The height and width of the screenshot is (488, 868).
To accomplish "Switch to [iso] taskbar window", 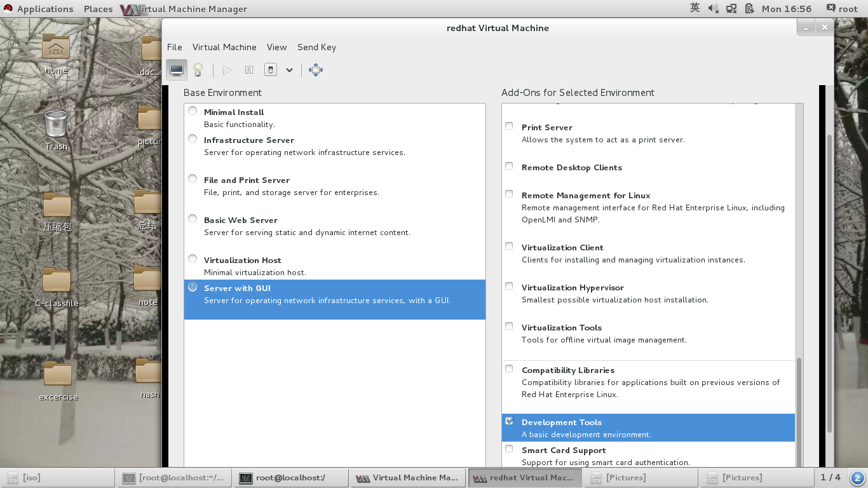I will click(x=57, y=478).
